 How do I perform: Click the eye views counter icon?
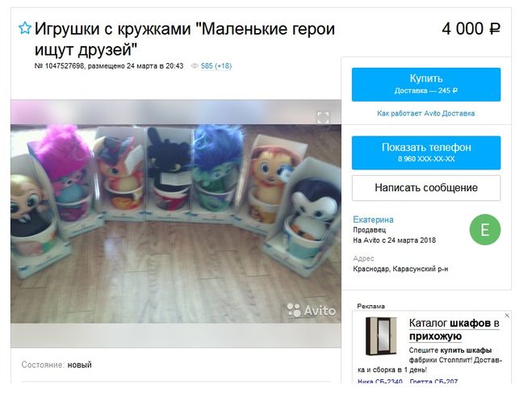195,66
